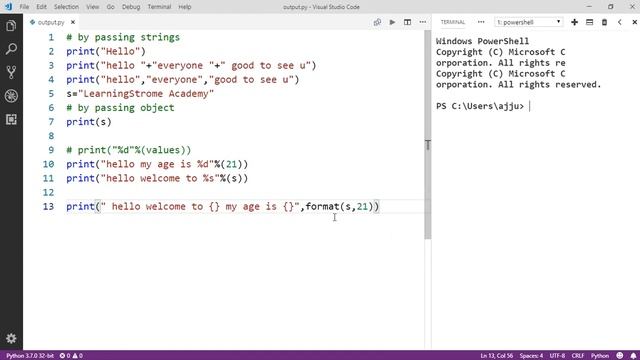Open the Extensions view
This screenshot has height=360, width=640.
pyautogui.click(x=11, y=119)
